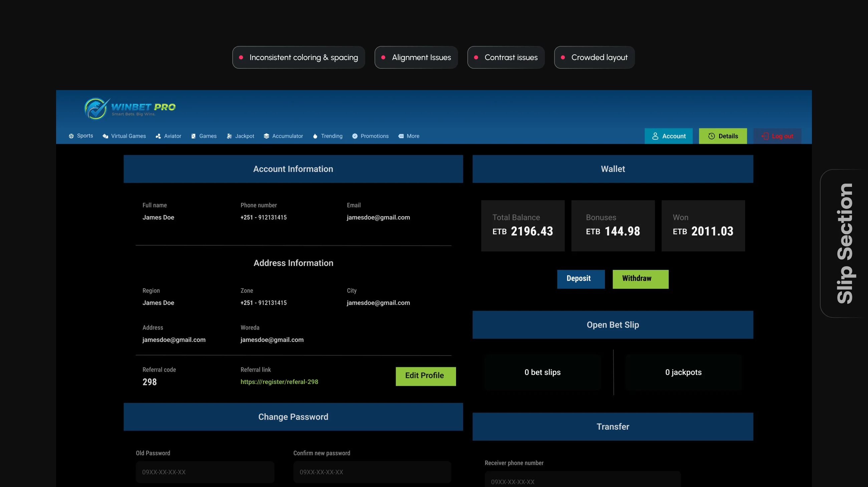This screenshot has width=868, height=487.
Task: Click the Open Bet Slip header
Action: [613, 325]
